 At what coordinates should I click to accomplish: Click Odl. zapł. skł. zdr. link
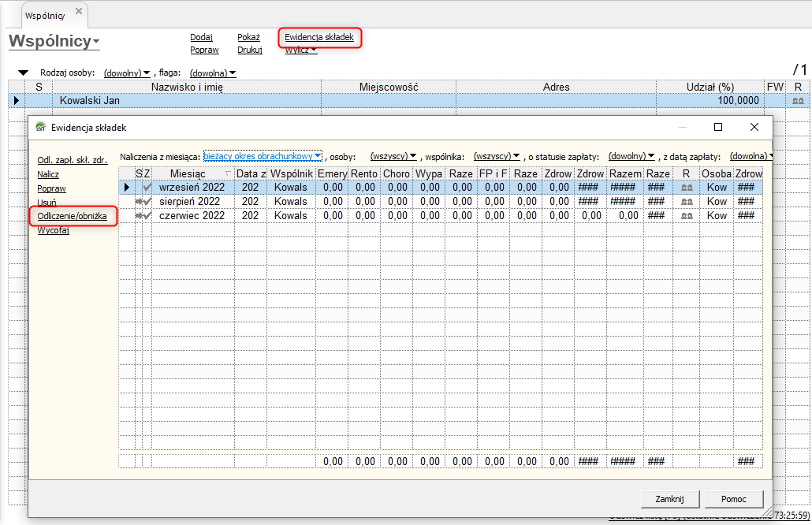[x=72, y=160]
